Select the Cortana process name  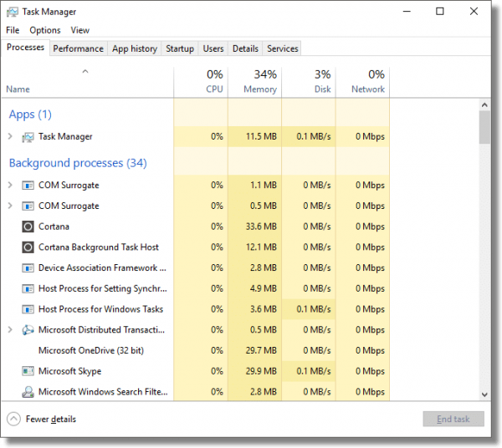(54, 227)
